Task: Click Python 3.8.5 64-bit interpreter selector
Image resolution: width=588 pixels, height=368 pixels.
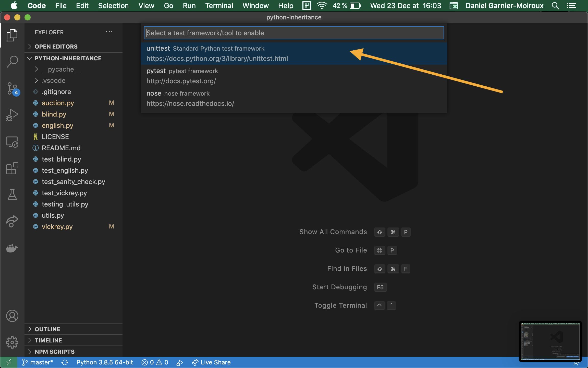Action: (x=105, y=362)
